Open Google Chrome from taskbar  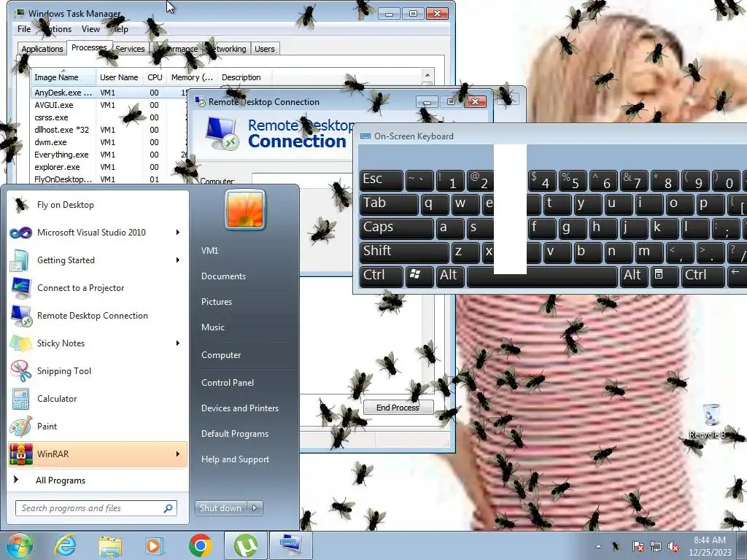coord(200,545)
